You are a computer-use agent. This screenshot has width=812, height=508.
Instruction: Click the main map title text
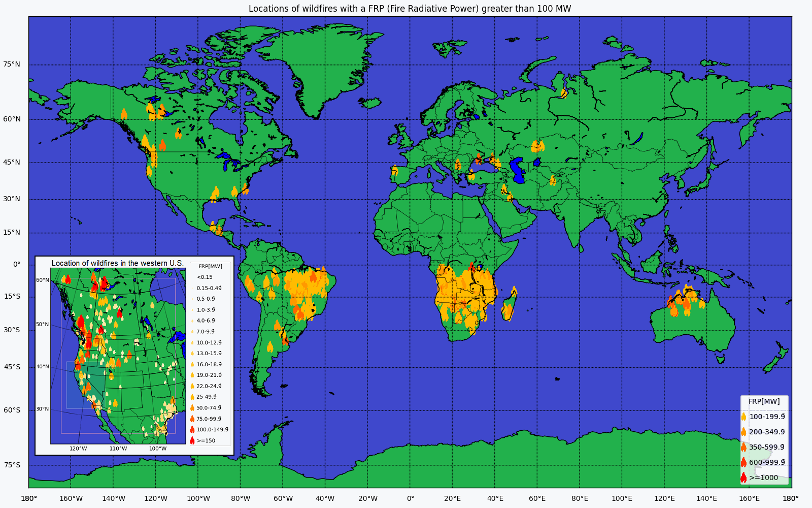pos(410,9)
